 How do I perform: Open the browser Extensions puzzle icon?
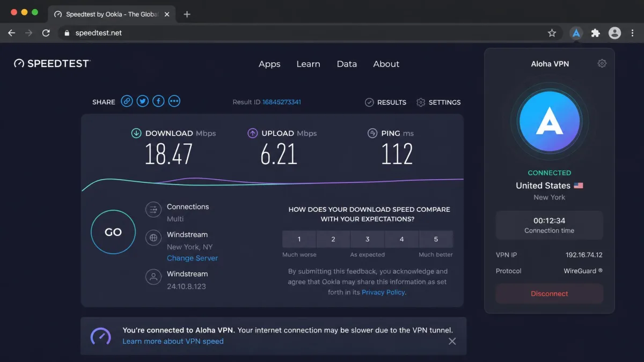[x=595, y=33]
